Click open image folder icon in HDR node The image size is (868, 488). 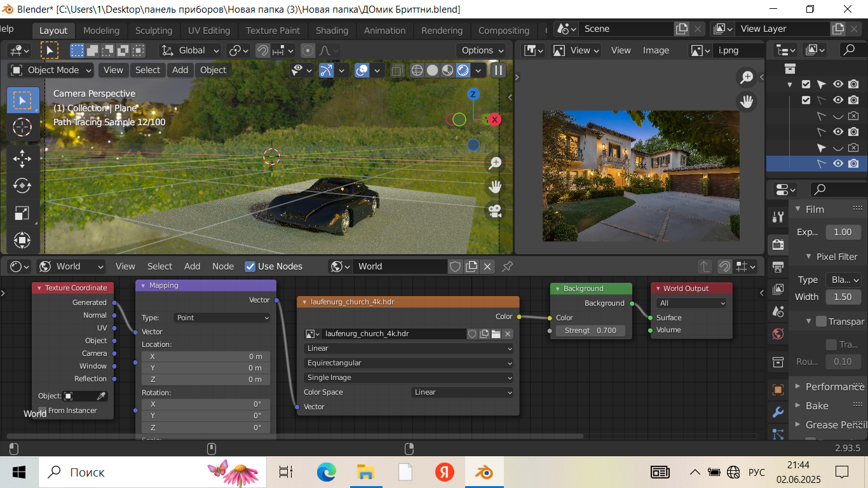click(x=496, y=334)
